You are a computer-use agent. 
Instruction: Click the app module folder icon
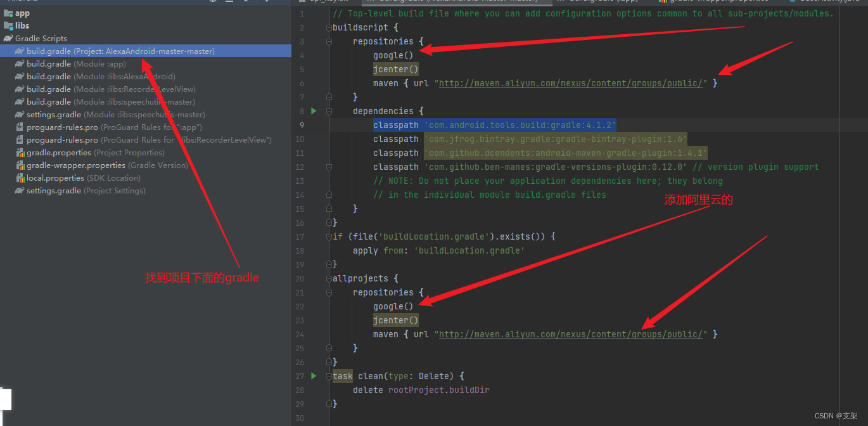[8, 13]
